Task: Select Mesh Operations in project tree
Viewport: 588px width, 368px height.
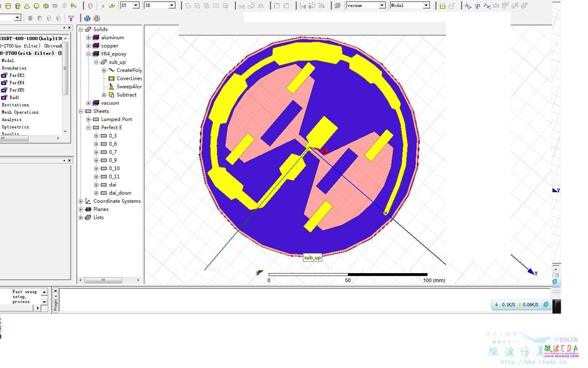Action: tap(20, 112)
